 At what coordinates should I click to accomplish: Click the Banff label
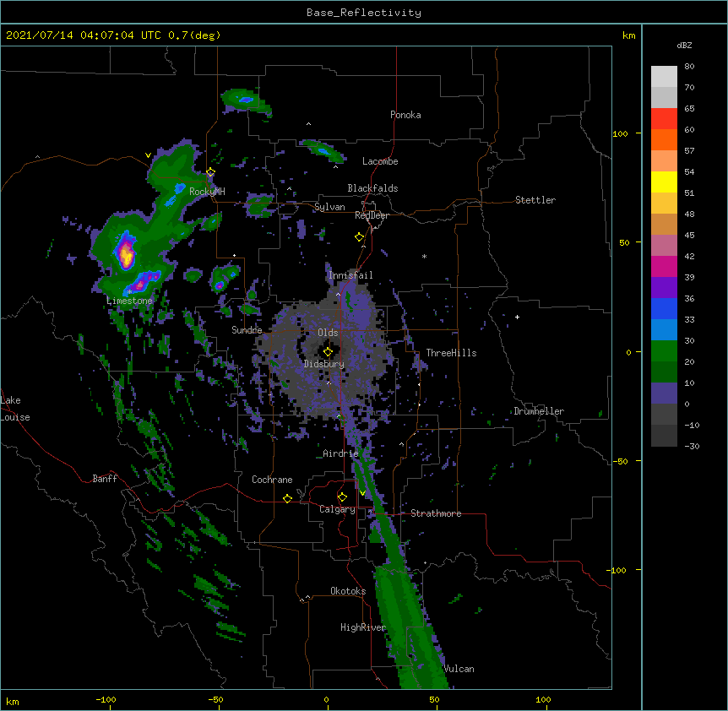(105, 479)
